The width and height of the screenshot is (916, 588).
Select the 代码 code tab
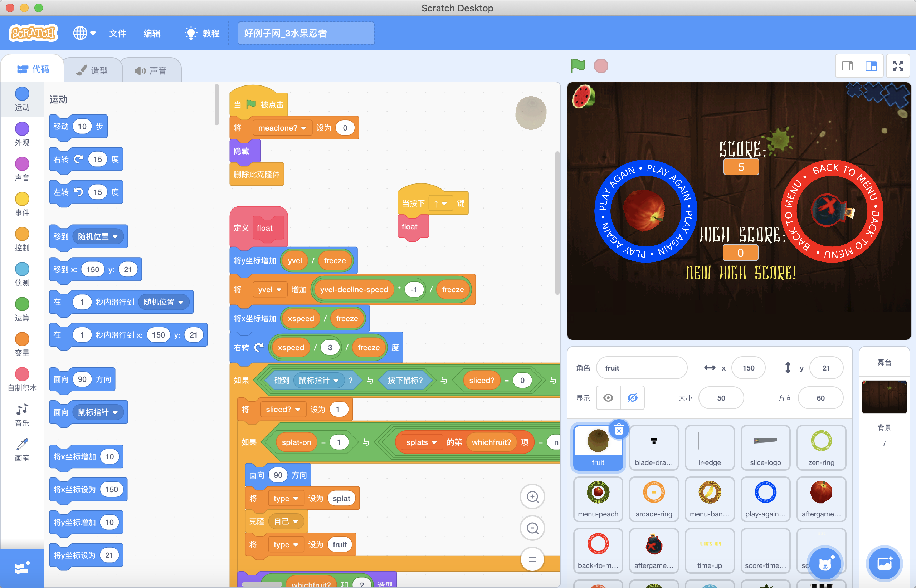click(x=33, y=69)
